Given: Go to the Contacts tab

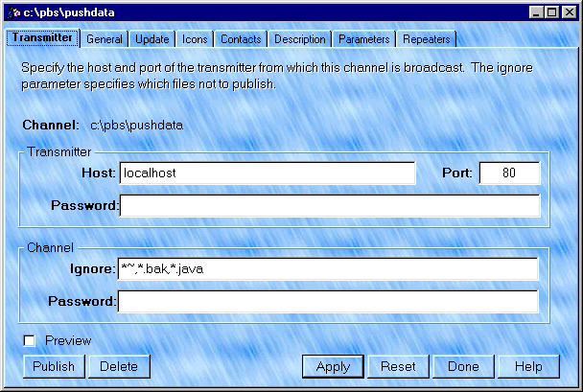Looking at the screenshot, I should click(240, 39).
